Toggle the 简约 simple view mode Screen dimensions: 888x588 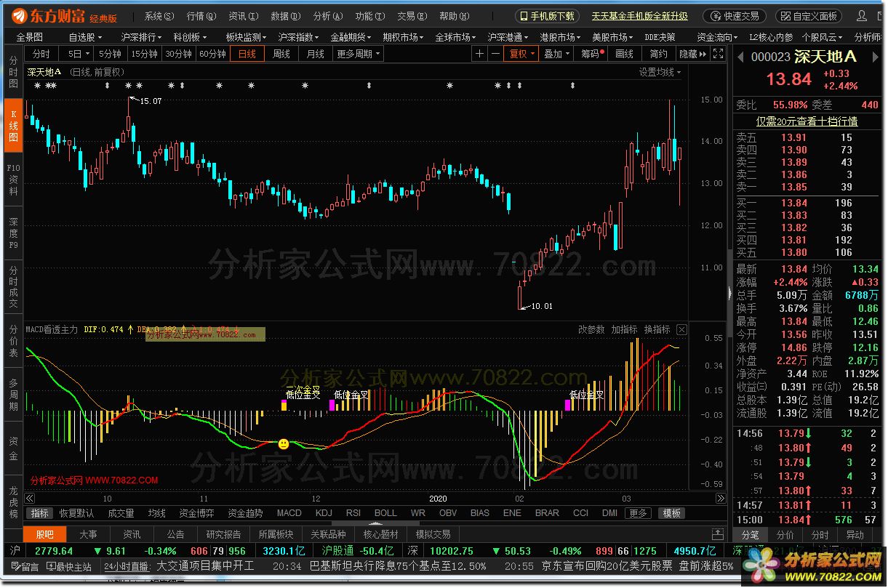tap(658, 54)
